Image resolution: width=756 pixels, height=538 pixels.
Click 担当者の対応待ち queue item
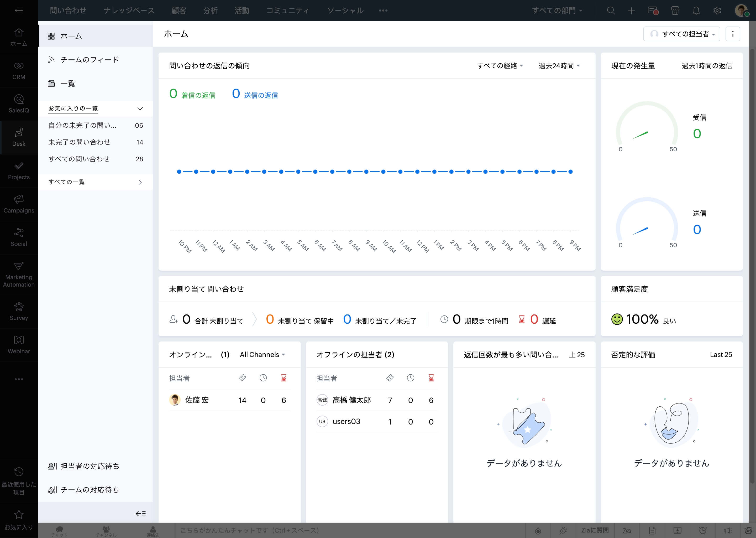[90, 466]
